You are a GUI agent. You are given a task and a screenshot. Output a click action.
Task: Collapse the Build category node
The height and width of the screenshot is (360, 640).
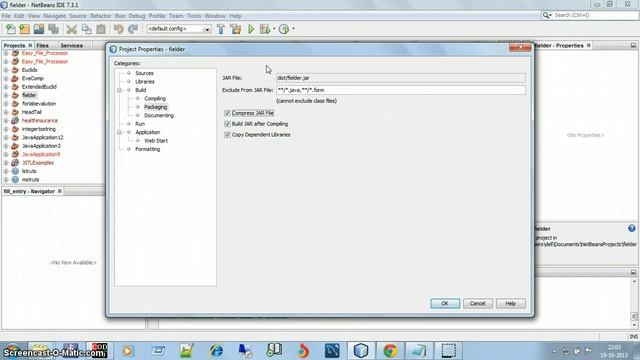pos(120,90)
